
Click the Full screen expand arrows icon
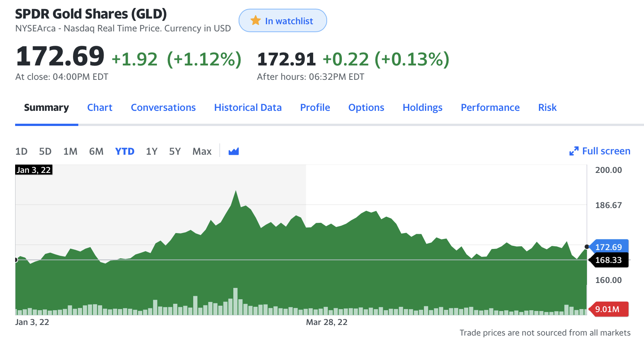(574, 151)
